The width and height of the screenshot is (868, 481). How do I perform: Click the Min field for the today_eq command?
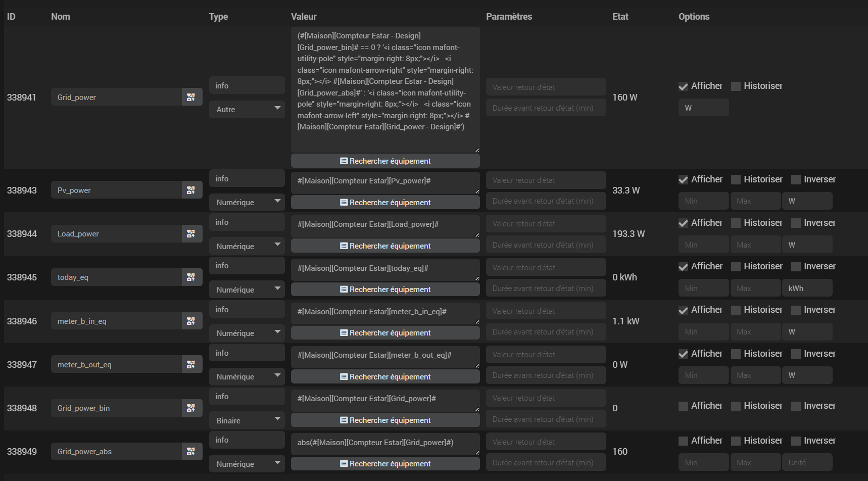click(x=703, y=288)
